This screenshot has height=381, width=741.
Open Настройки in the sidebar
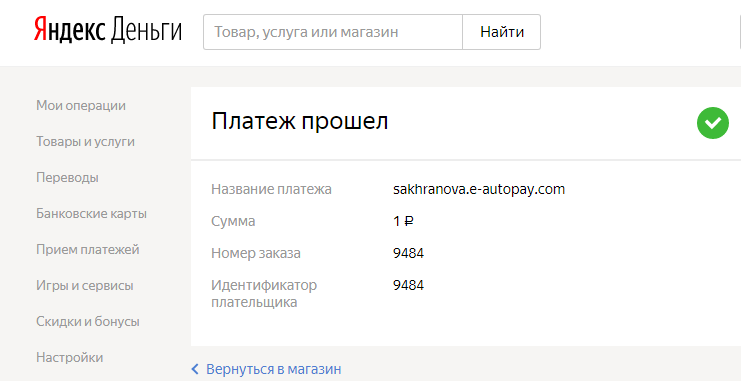coord(70,357)
